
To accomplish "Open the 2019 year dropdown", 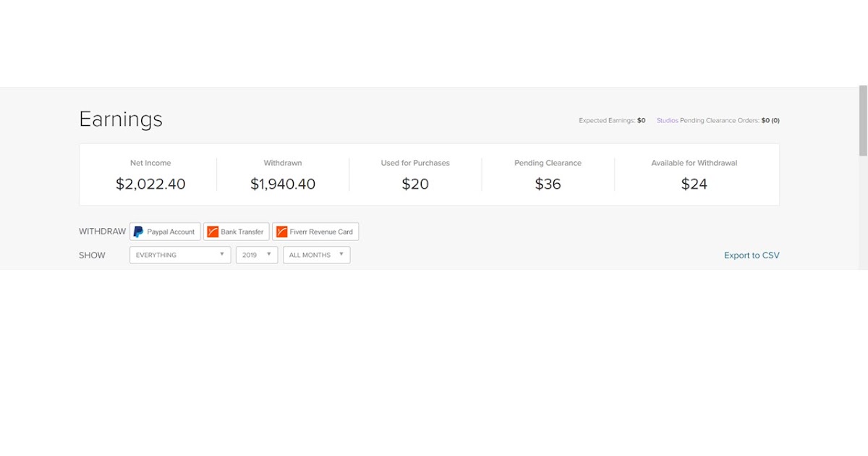I will point(257,255).
